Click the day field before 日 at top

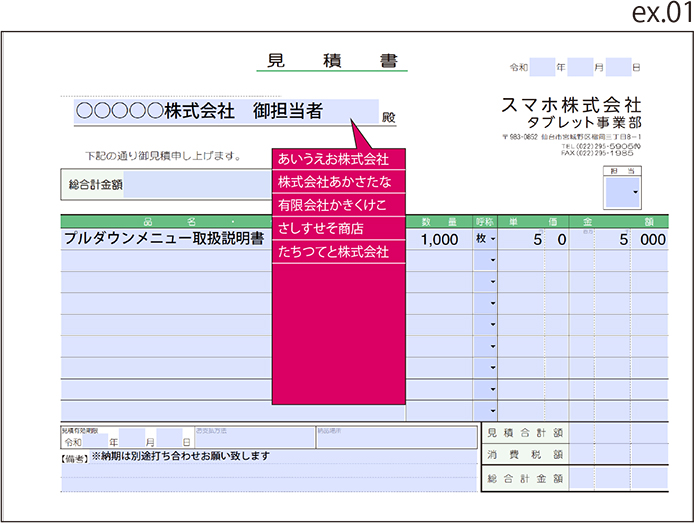pyautogui.click(x=618, y=67)
